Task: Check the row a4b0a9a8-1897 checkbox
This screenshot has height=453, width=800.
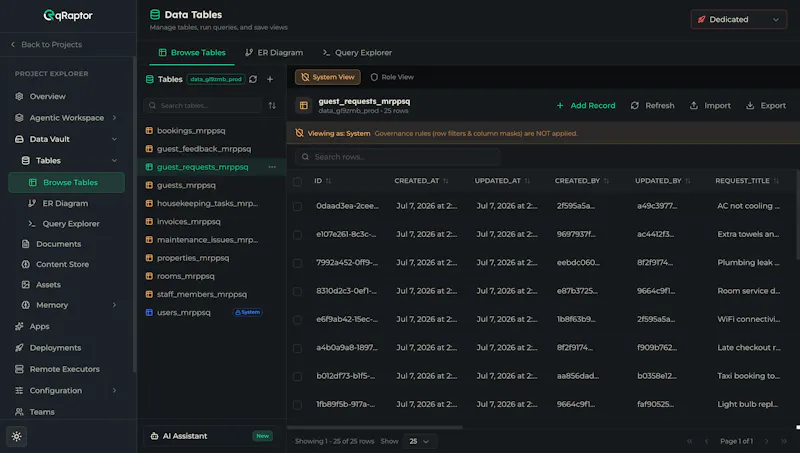Action: (297, 348)
